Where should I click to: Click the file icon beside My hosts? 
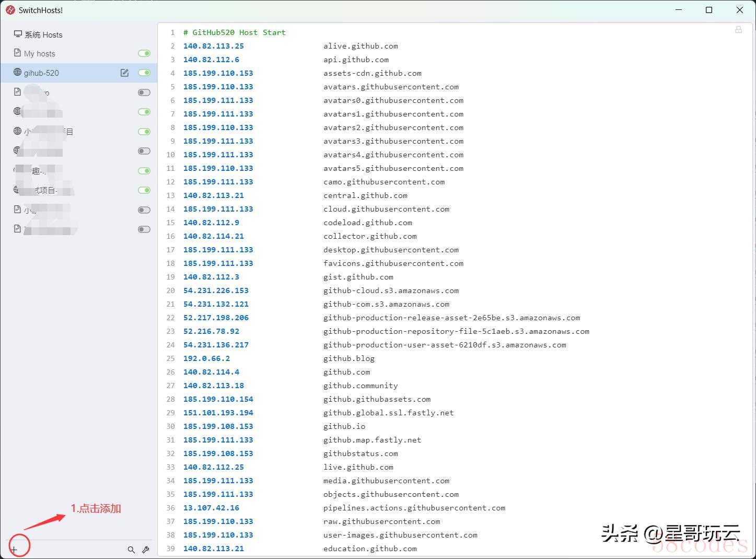[x=18, y=53]
